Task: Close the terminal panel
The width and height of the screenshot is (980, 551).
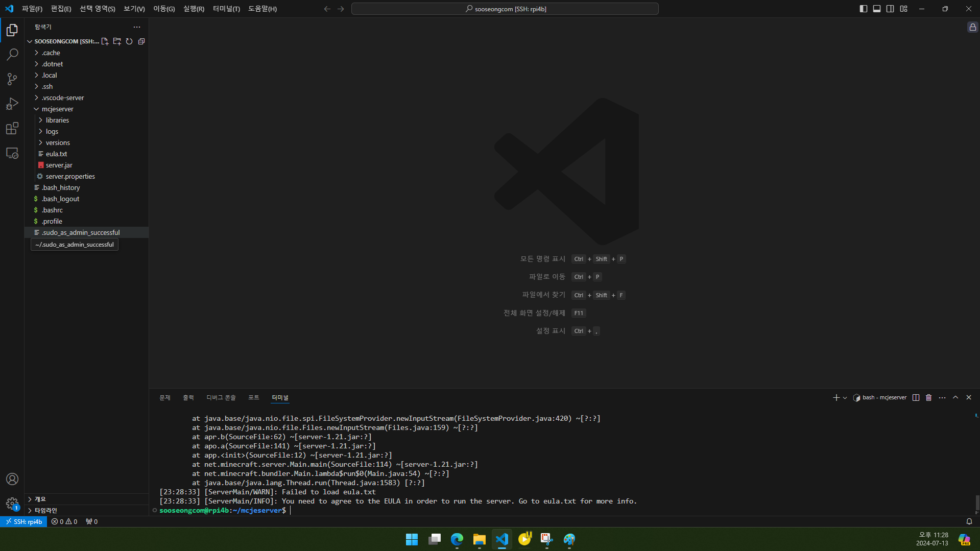Action: 969,397
